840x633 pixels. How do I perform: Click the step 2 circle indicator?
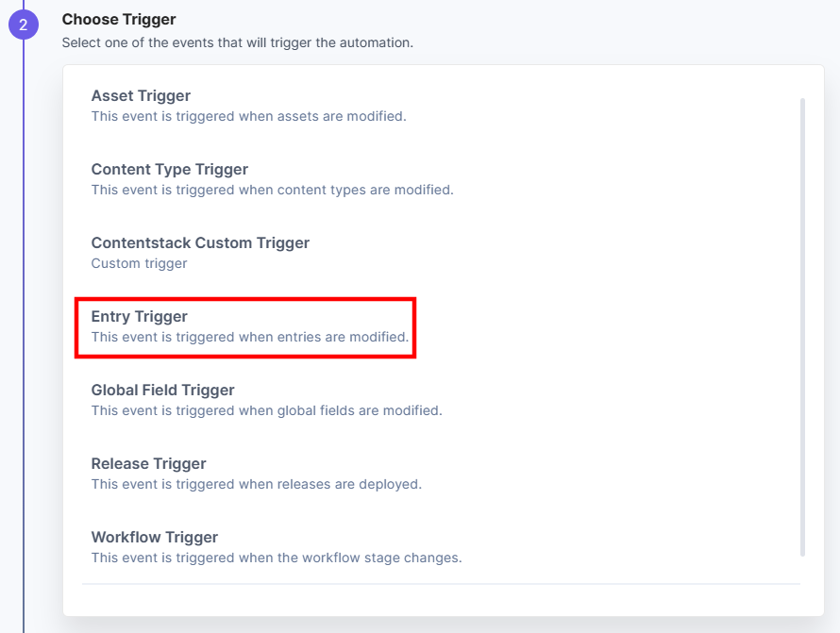[24, 24]
